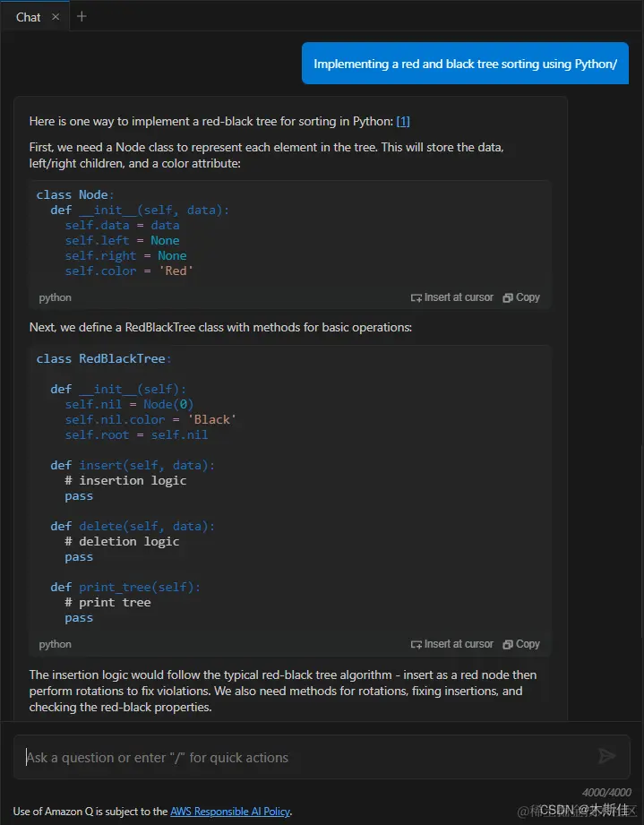The image size is (644, 825).
Task: Insert RedBlackTree code at cursor
Action: click(x=452, y=644)
